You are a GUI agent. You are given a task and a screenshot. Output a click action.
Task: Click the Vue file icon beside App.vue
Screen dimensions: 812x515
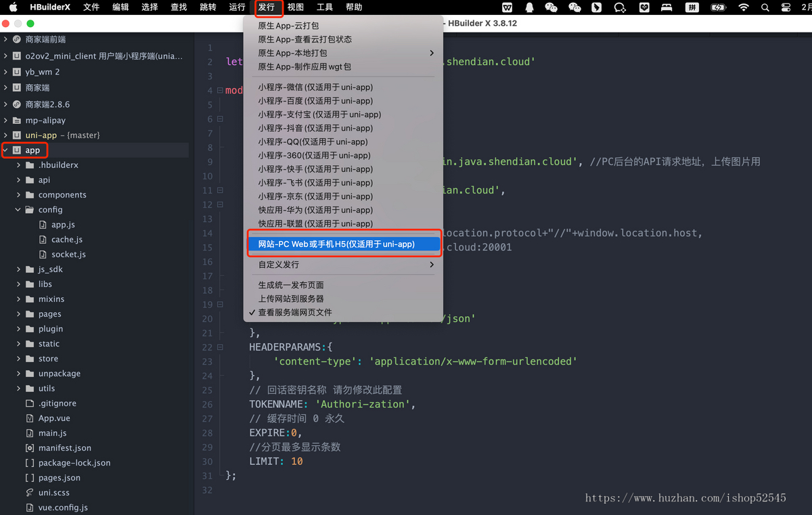click(30, 418)
